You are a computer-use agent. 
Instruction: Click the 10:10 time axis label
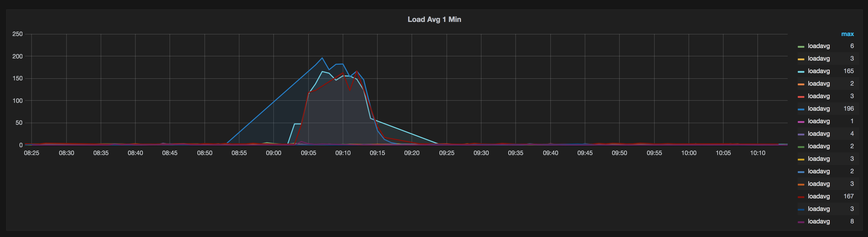tap(758, 153)
